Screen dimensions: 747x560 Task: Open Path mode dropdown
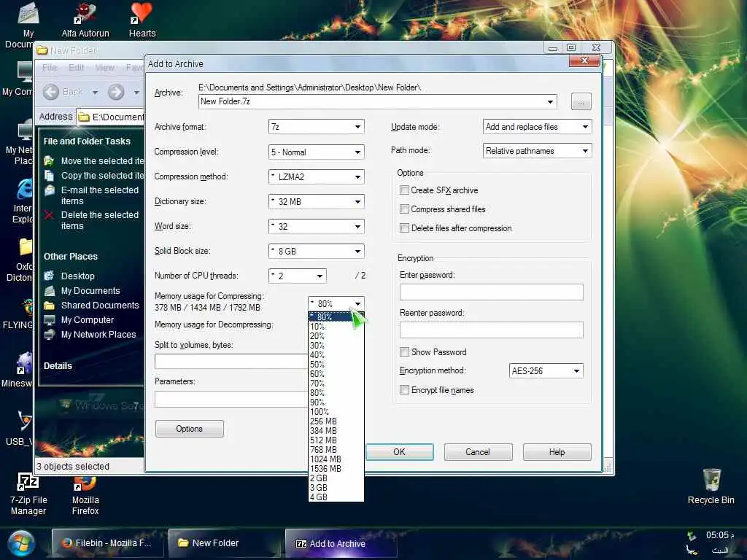pyautogui.click(x=538, y=151)
